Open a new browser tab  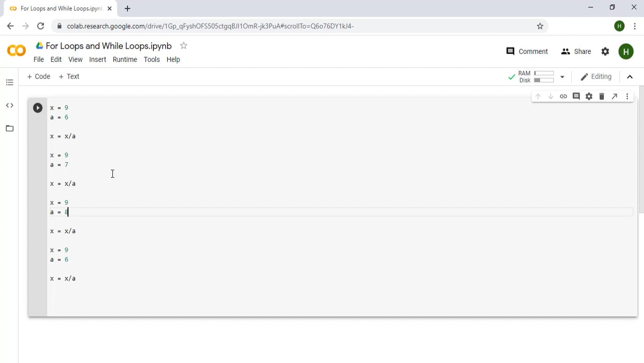pyautogui.click(x=127, y=9)
